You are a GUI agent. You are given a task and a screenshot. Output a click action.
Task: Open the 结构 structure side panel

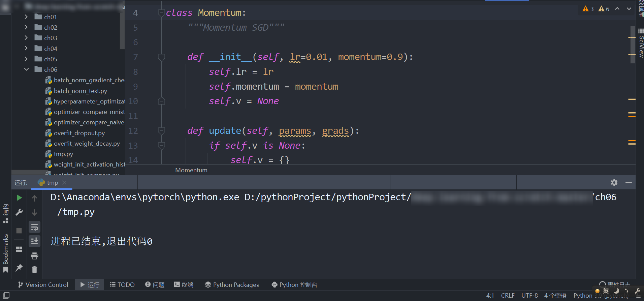point(5,213)
